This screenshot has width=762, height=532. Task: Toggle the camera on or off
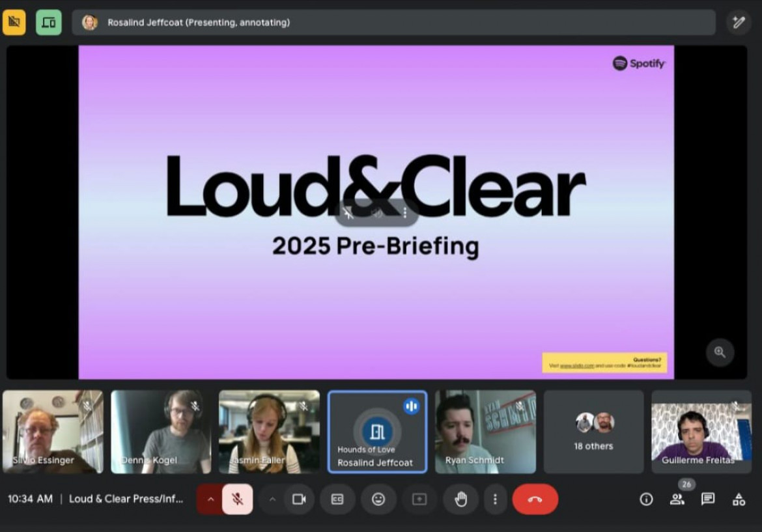(299, 499)
